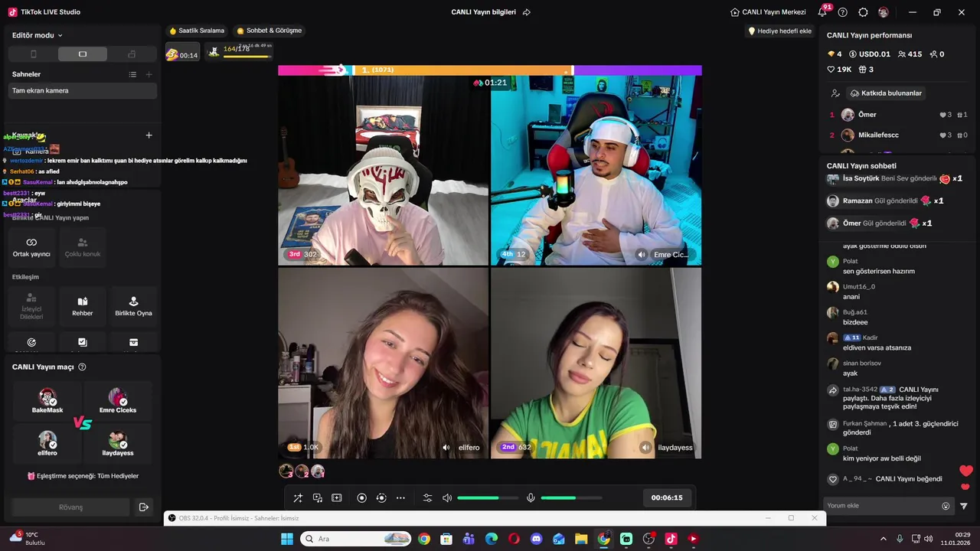
Task: Open chat filter funnel icon
Action: tap(964, 506)
